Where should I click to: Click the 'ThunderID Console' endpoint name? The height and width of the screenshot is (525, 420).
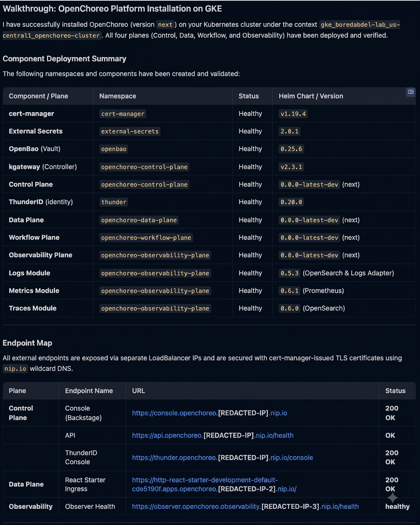click(x=81, y=457)
